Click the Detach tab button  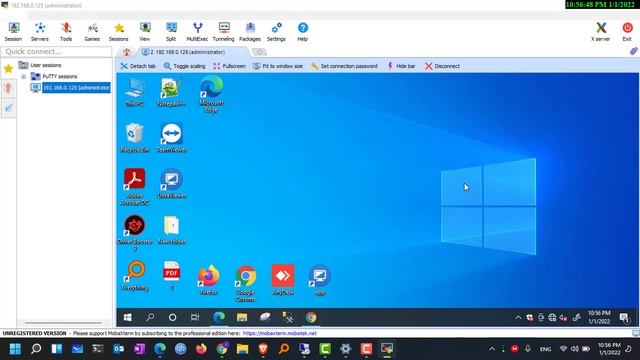(x=138, y=66)
